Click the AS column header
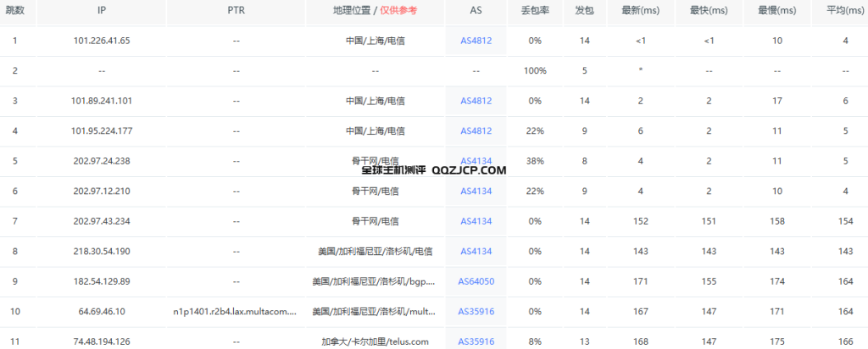The height and width of the screenshot is (349, 868). (476, 10)
